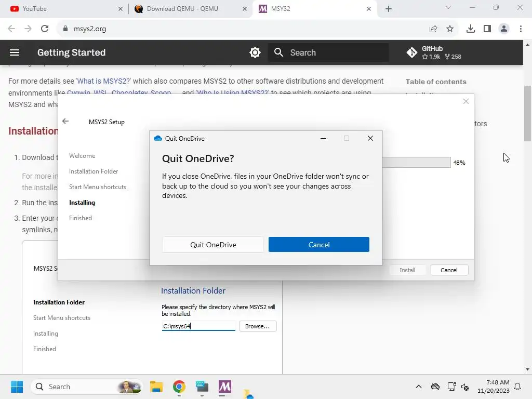
Task: Close the YouTube tab
Action: pyautogui.click(x=121, y=9)
